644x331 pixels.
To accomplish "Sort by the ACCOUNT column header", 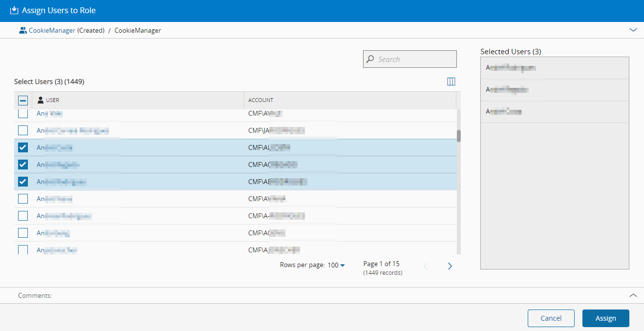I will (x=261, y=100).
